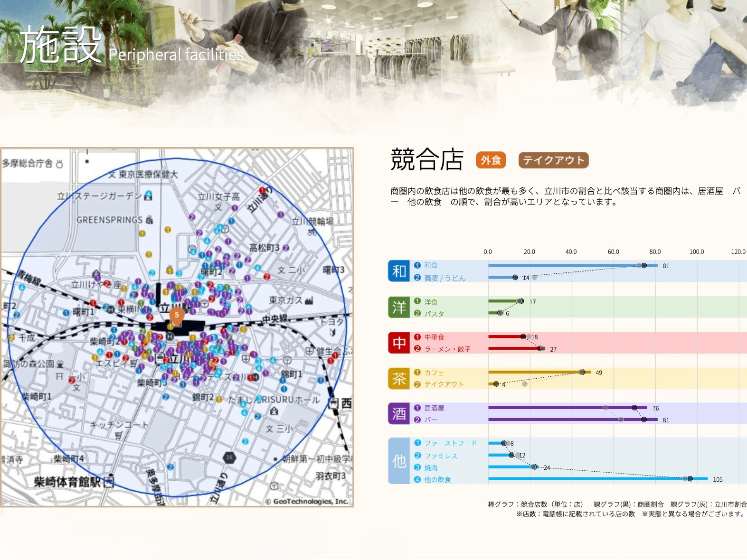
Task: Click the ラーメン・餃子 legend label
Action: [447, 349]
